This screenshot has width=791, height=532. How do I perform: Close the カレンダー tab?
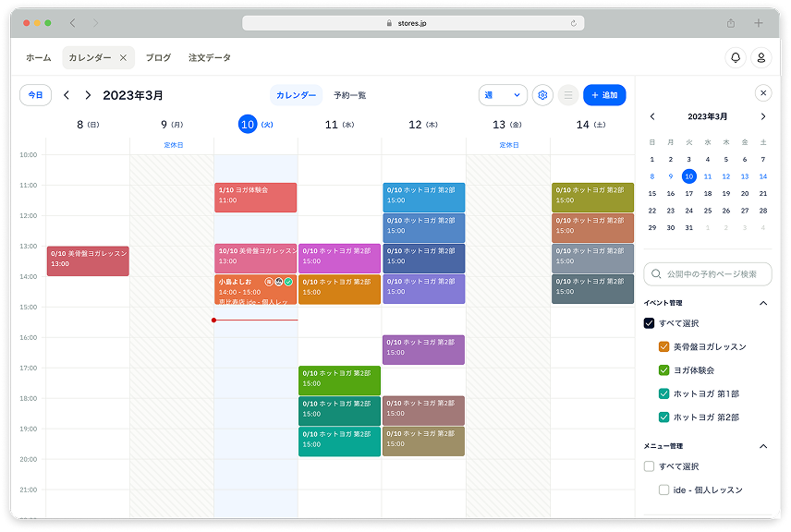(x=123, y=57)
